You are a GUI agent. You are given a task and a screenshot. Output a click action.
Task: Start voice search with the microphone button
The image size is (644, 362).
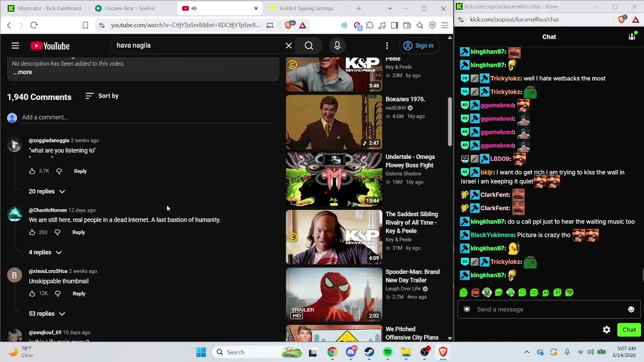[x=338, y=46]
